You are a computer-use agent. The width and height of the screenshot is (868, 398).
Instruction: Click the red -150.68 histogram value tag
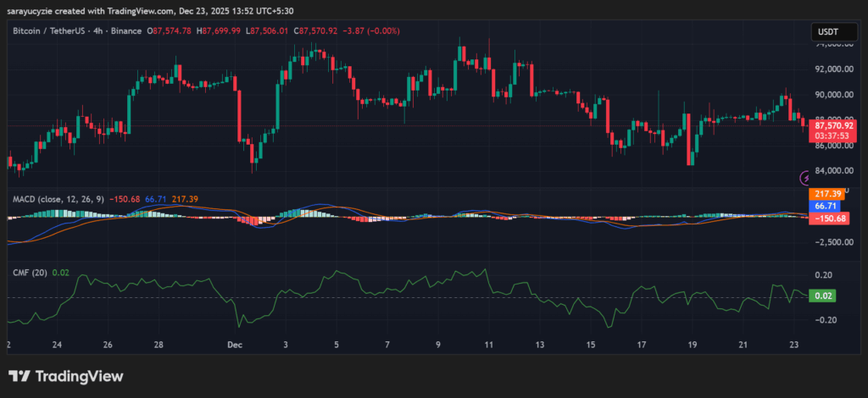click(831, 218)
